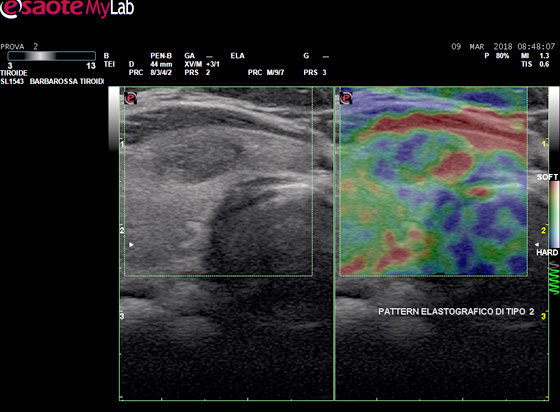
Task: Click the PATTERN ELASTOGRAFICO DI TIPO 2 annotation
Action: [456, 312]
